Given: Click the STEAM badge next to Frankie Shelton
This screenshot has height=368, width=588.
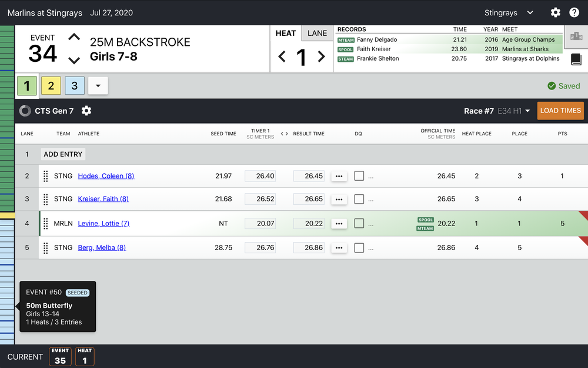Looking at the screenshot, I should tap(345, 59).
